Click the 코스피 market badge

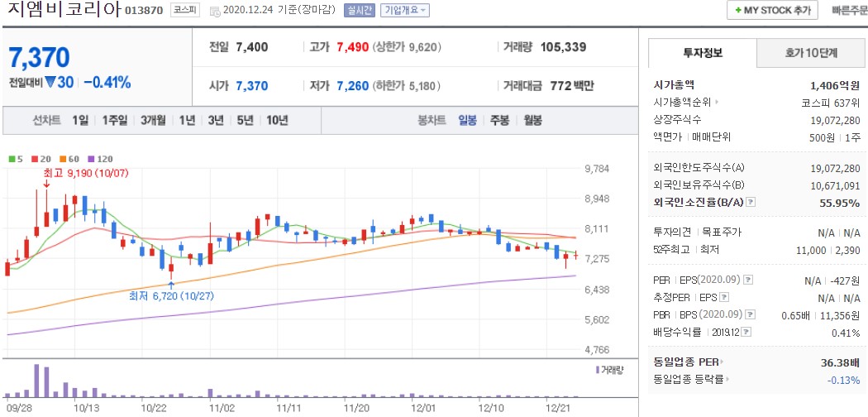(x=184, y=10)
